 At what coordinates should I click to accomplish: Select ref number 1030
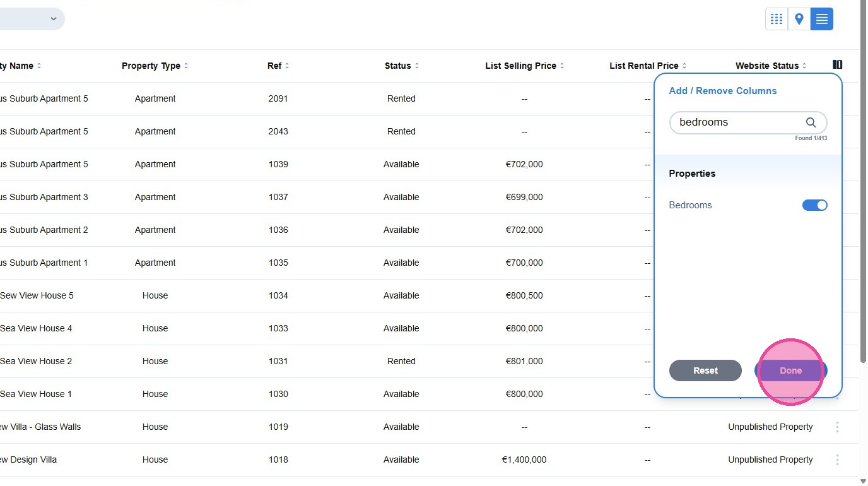pos(278,394)
